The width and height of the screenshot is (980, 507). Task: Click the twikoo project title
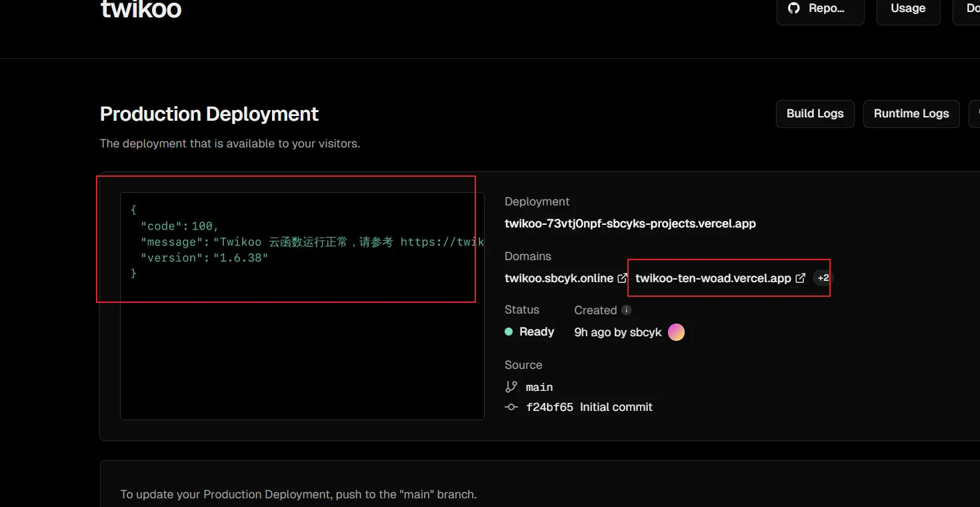click(x=141, y=9)
